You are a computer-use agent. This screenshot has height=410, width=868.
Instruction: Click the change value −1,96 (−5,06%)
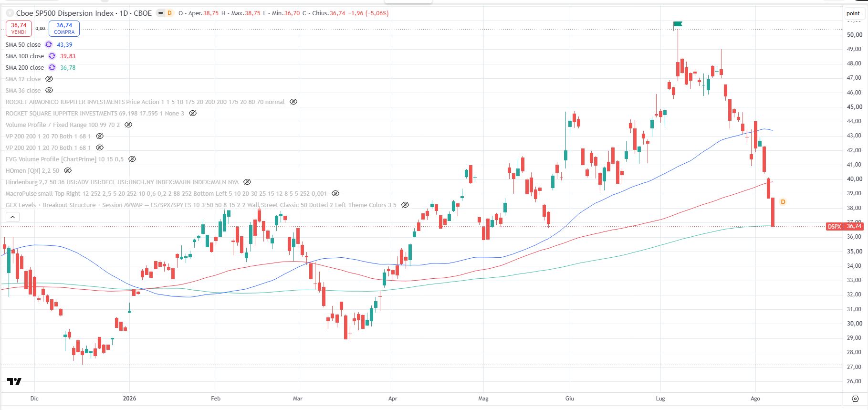[368, 13]
